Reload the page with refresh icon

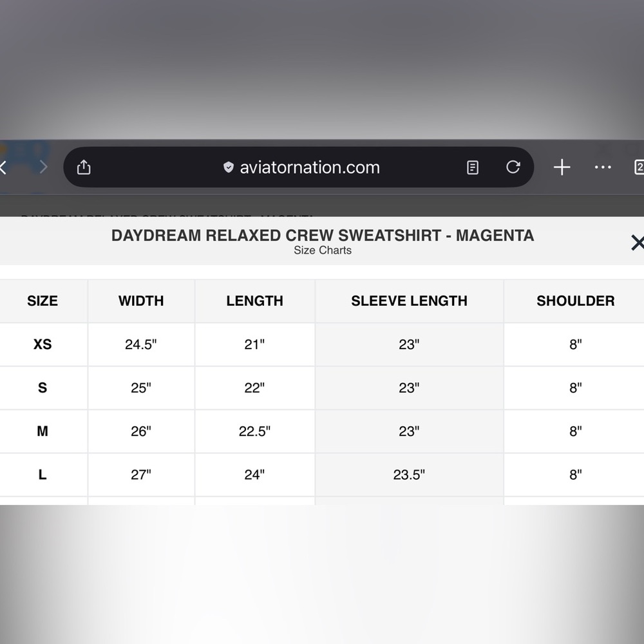coord(513,167)
